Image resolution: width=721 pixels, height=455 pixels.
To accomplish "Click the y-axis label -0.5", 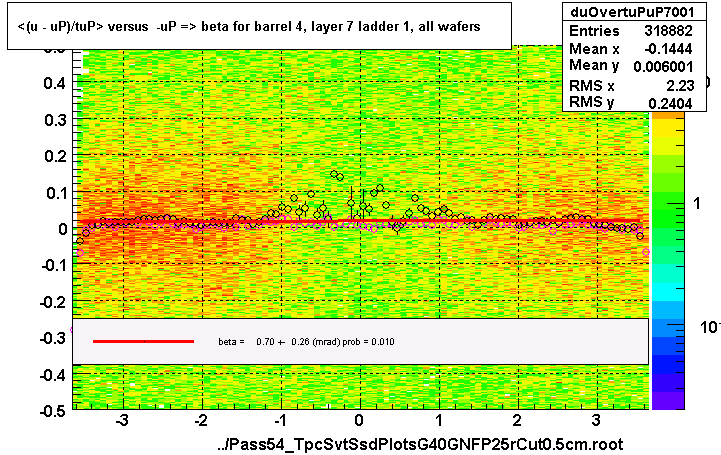I will pyautogui.click(x=54, y=410).
